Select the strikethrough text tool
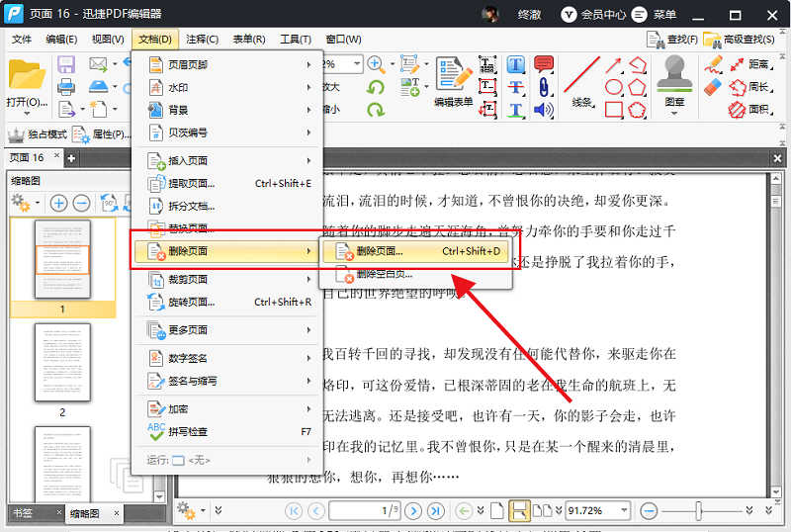This screenshot has width=791, height=532. click(515, 87)
